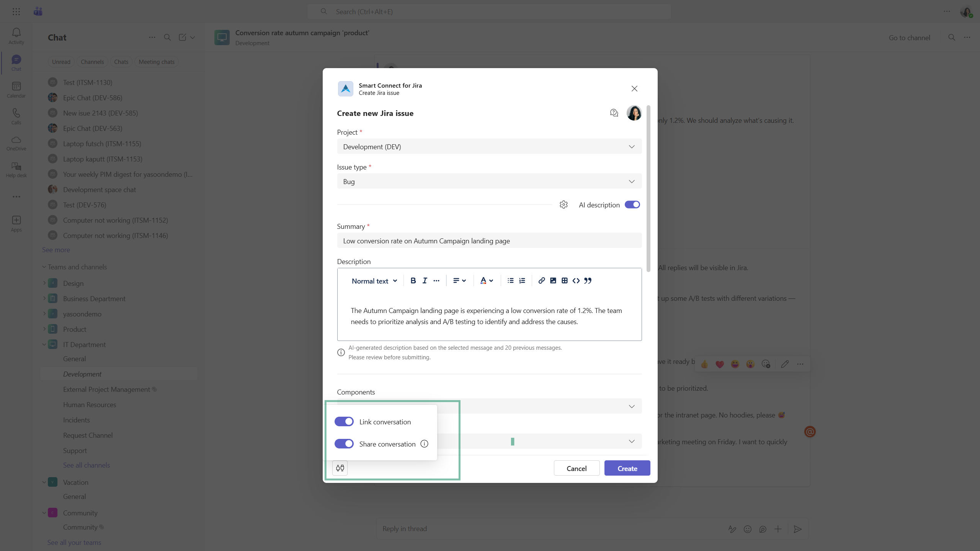The image size is (980, 551).
Task: Expand the Normal text style dropdown
Action: (x=374, y=281)
